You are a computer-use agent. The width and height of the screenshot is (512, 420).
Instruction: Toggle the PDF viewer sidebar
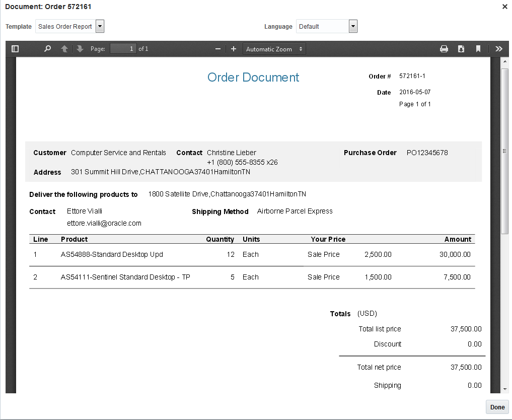coord(15,49)
